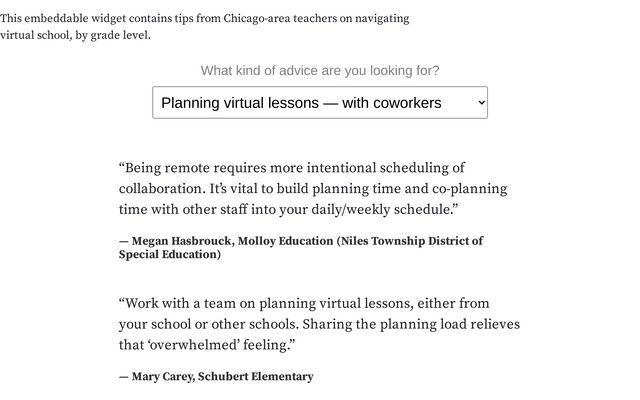The height and width of the screenshot is (400, 640).
Task: Click Megan Hasbrouck's quote about scheduling
Action: point(312,189)
